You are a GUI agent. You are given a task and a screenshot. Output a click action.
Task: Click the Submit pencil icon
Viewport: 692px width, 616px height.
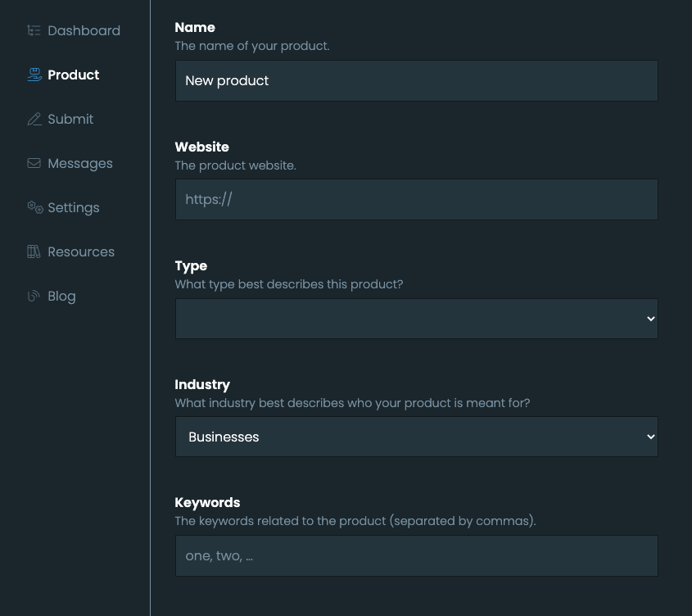pyautogui.click(x=34, y=120)
